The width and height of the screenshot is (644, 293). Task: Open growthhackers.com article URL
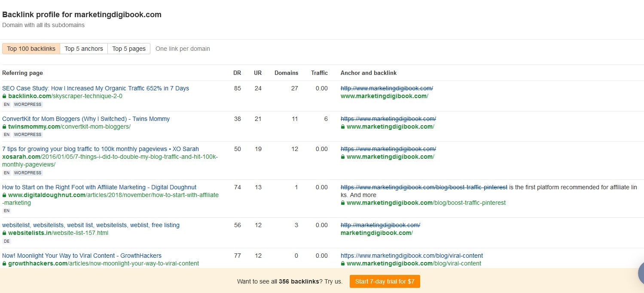tap(104, 263)
